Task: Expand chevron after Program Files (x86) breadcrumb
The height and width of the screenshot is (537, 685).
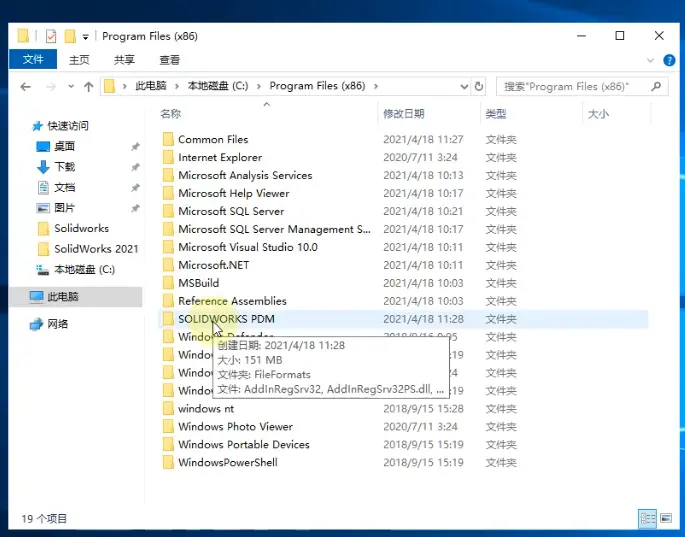Action: [376, 86]
